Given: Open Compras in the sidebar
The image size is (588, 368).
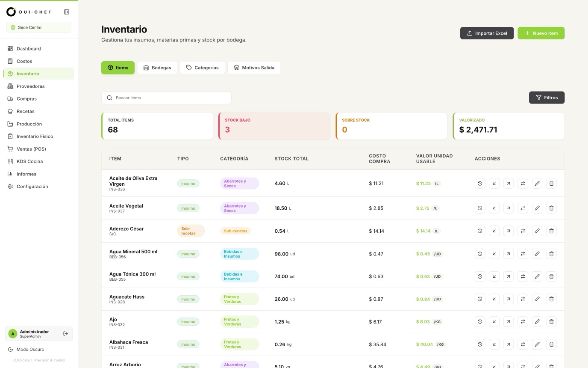Looking at the screenshot, I should (39, 99).
